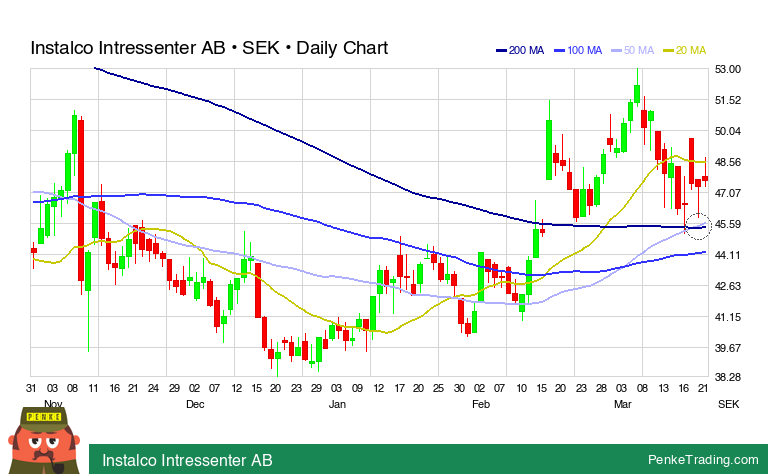
Task: Click the 100 MA legend entry
Action: (x=578, y=50)
